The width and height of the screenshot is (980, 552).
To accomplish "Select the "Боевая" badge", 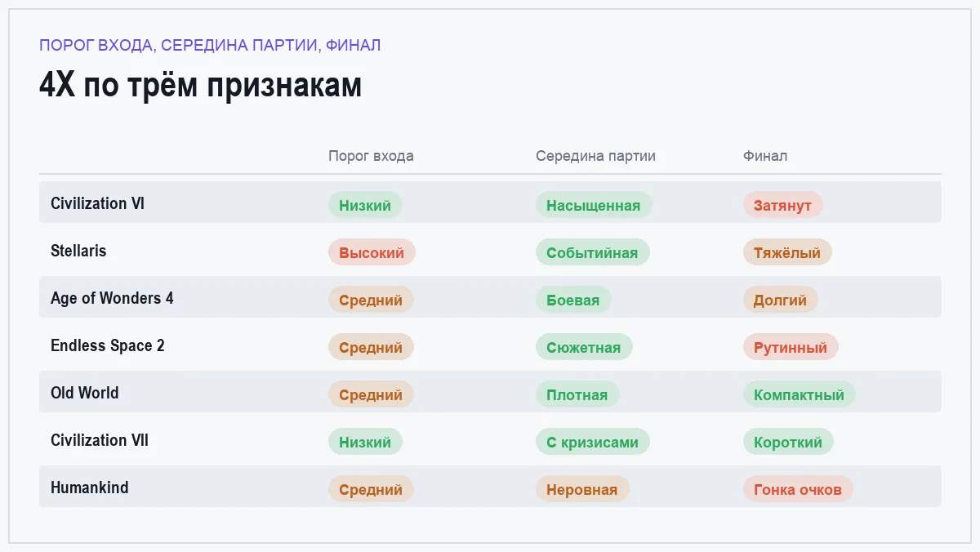I will [x=573, y=300].
